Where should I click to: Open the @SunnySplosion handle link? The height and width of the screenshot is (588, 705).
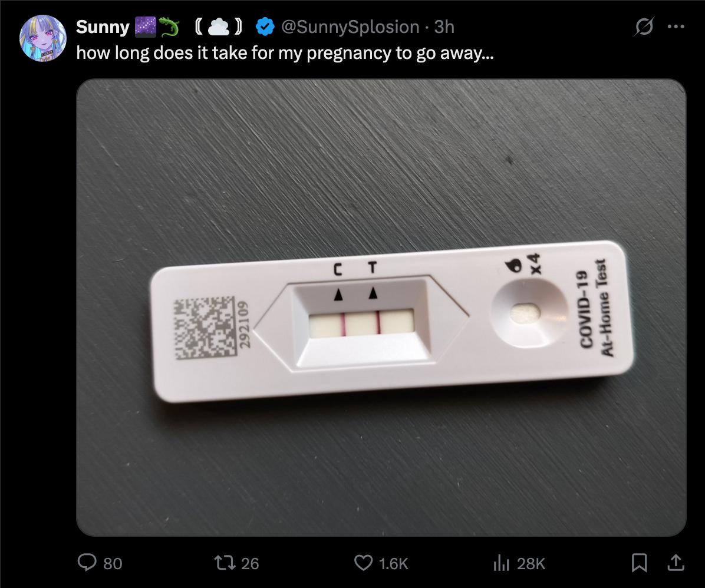tap(350, 27)
